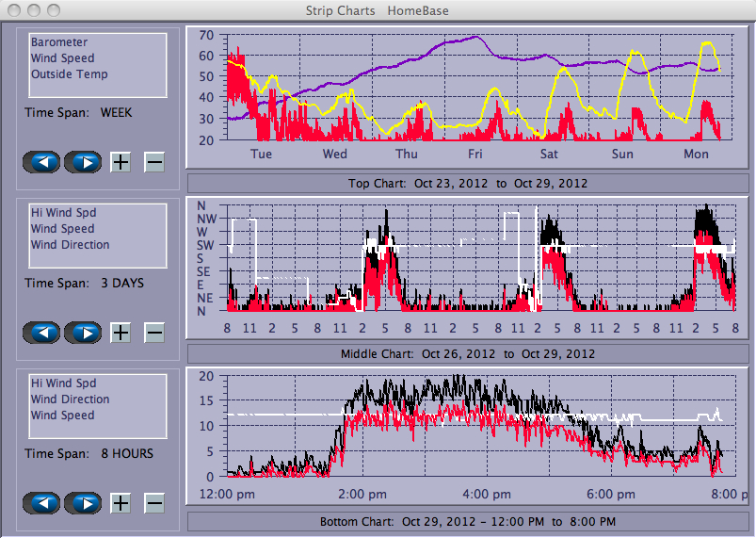756x538 pixels.
Task: Click the Bottom Chart date range label
Action: [465, 521]
